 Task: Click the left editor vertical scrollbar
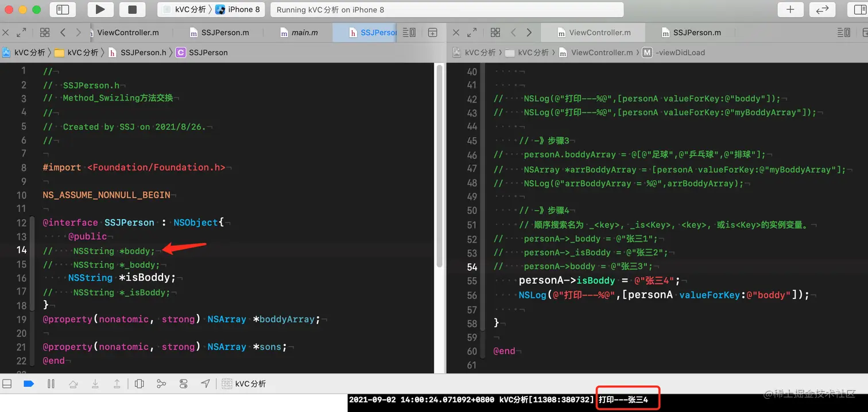[440, 166]
